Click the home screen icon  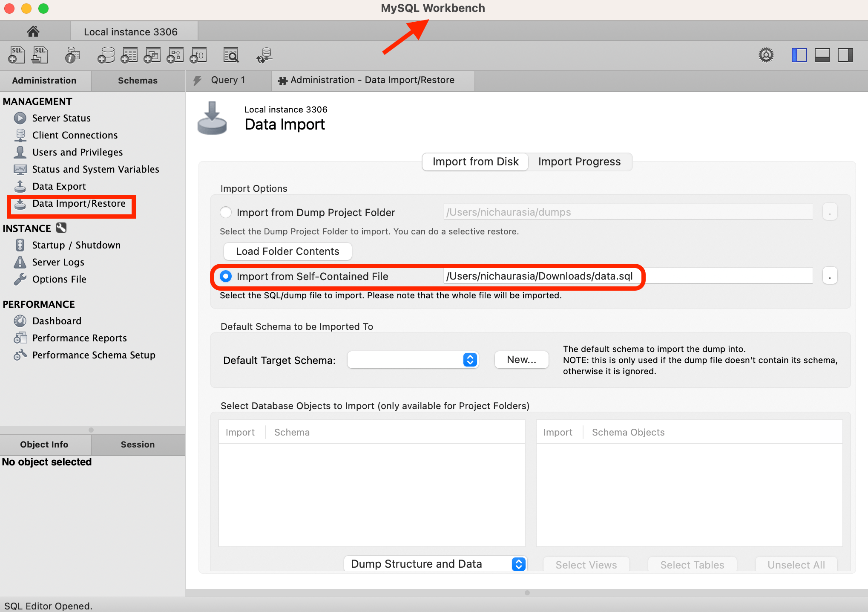33,32
